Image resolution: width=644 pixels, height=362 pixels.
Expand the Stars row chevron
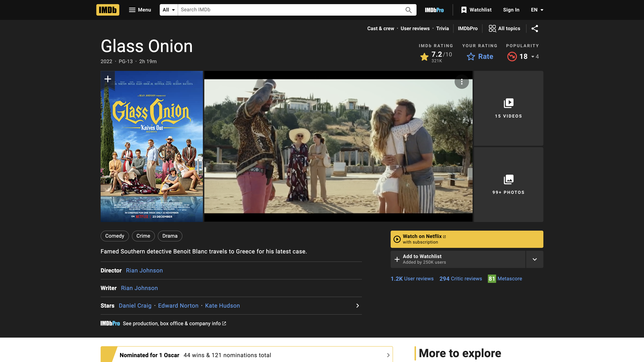pyautogui.click(x=358, y=306)
